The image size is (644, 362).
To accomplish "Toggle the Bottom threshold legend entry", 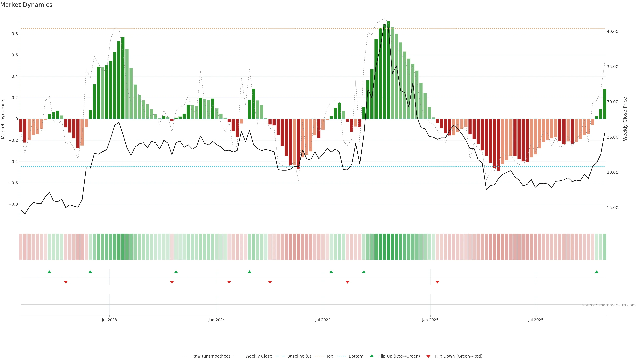I will coord(356,356).
